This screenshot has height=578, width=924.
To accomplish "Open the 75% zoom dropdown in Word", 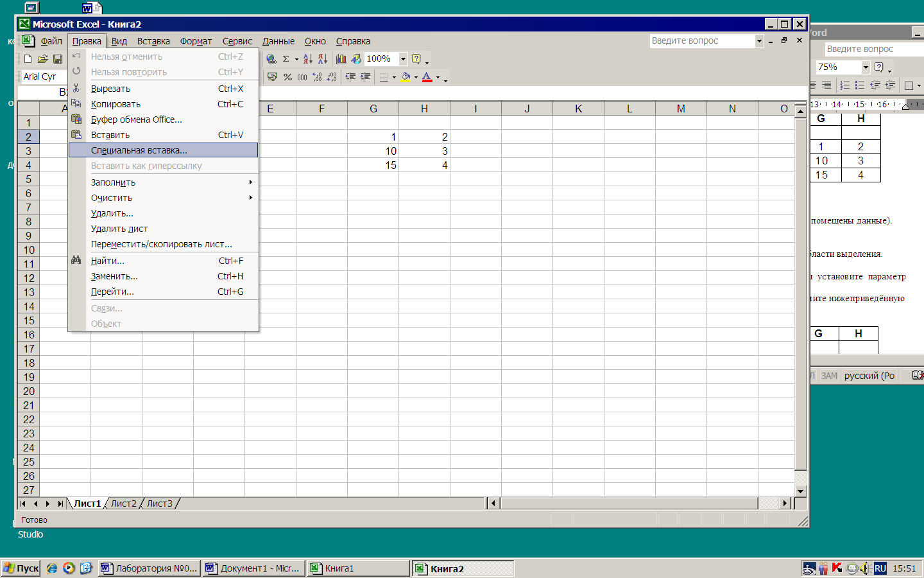I will (866, 67).
